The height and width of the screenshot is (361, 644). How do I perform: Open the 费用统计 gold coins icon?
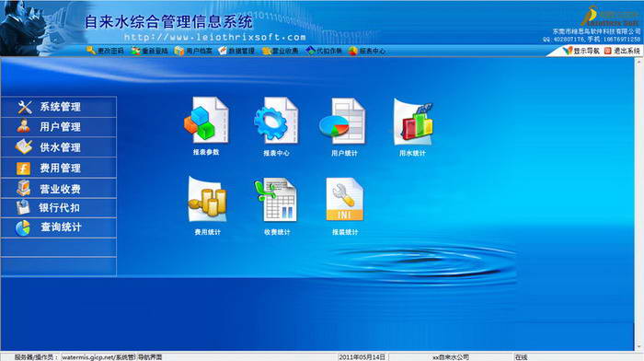(207, 200)
